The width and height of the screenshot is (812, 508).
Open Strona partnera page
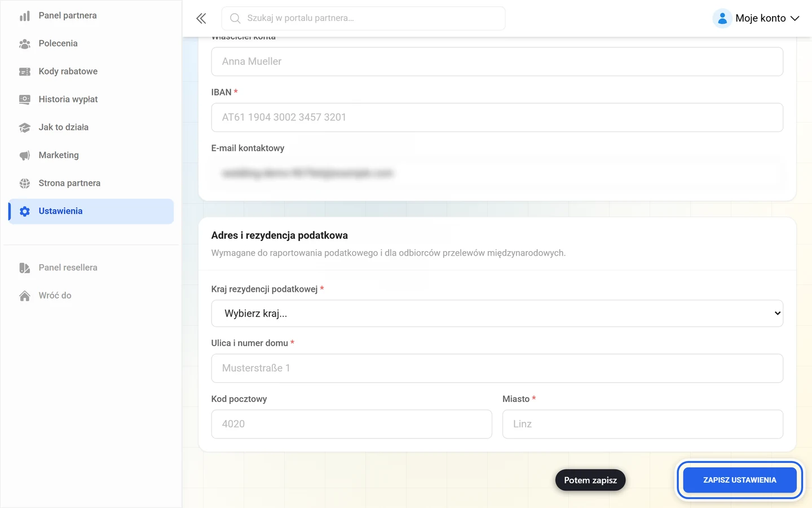91,183
